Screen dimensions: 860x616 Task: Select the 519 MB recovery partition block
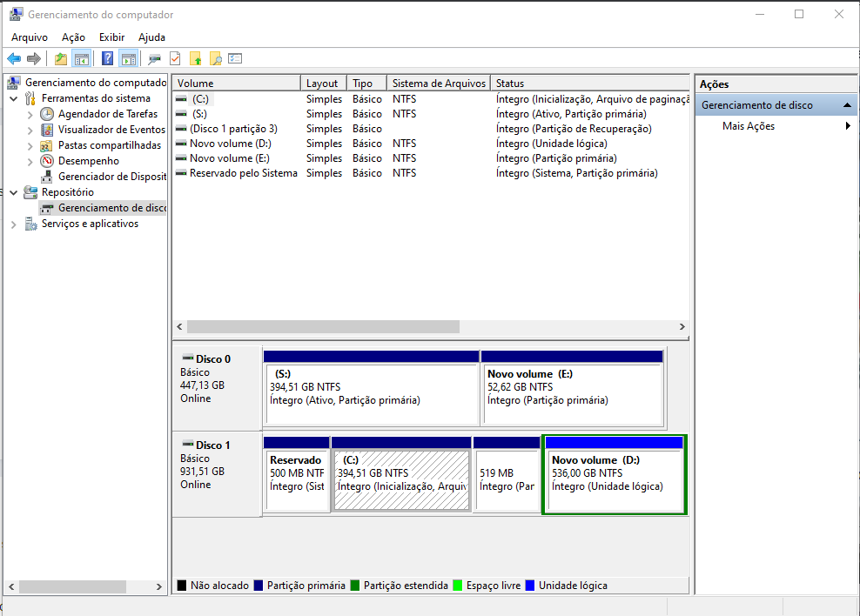pyautogui.click(x=507, y=474)
